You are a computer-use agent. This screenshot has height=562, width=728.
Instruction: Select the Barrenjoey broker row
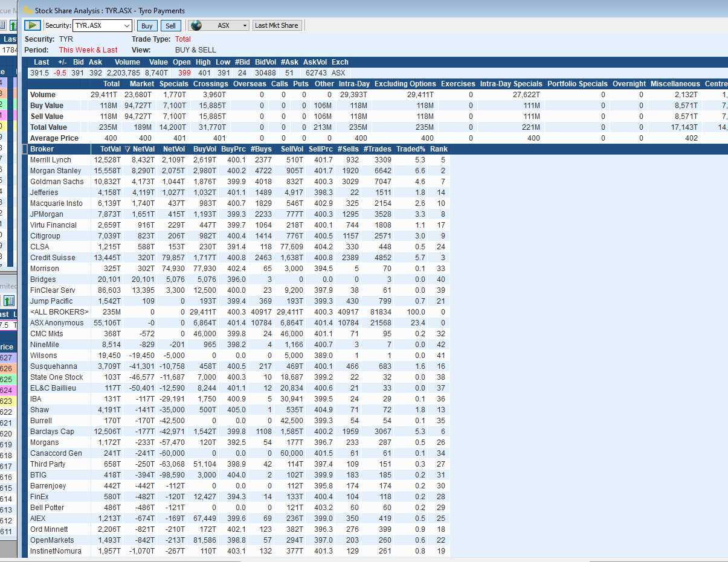point(239,486)
